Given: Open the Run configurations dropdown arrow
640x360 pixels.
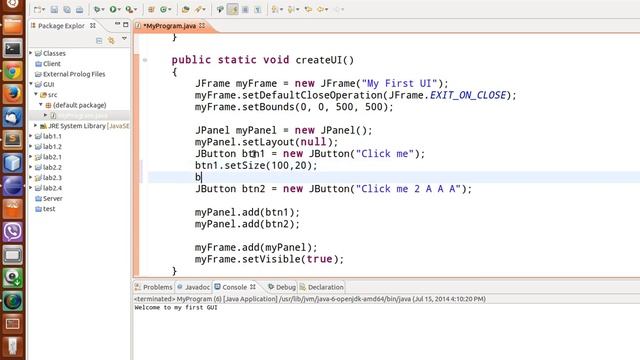Looking at the screenshot, I should pos(118,10).
